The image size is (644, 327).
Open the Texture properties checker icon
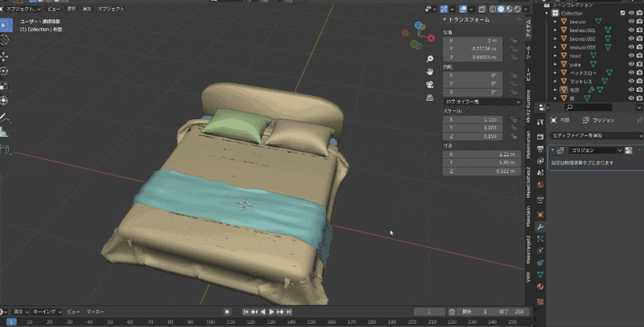(x=540, y=301)
